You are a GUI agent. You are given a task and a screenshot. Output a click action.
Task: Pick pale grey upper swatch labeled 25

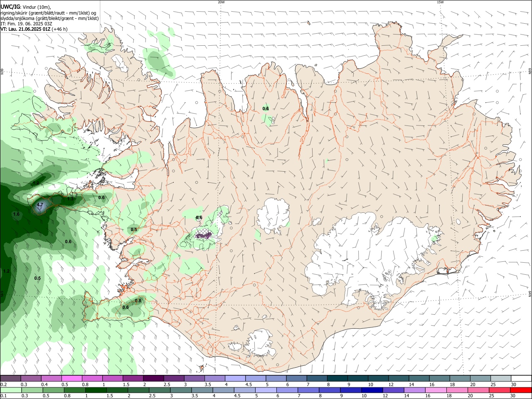tap(500, 379)
